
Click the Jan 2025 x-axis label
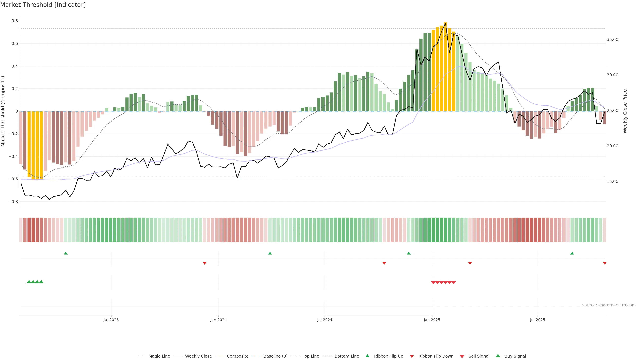coord(432,320)
